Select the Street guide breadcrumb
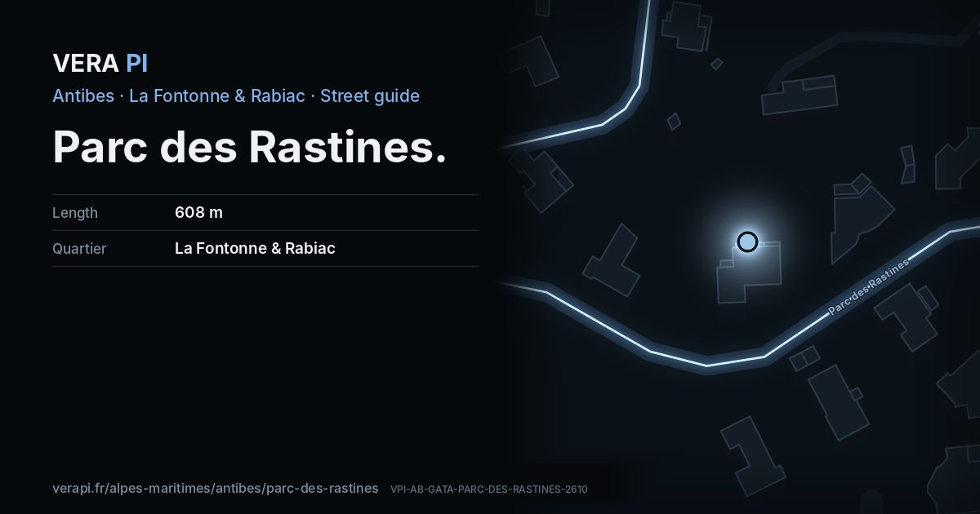The height and width of the screenshot is (514, 980). point(370,95)
